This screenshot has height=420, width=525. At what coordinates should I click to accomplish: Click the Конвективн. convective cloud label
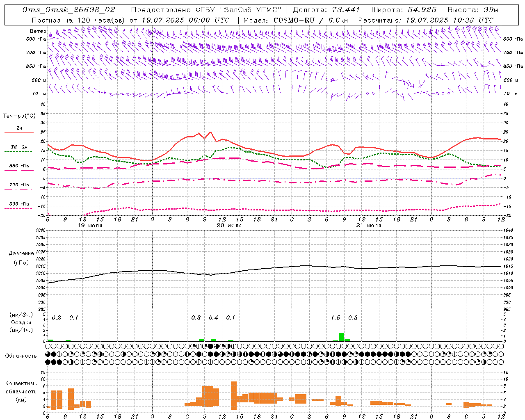pos(21,383)
